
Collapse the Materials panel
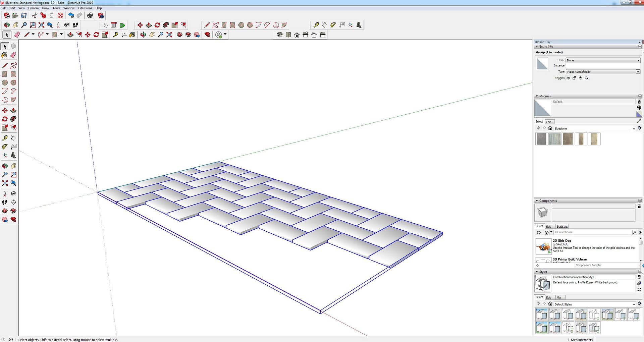click(x=537, y=96)
